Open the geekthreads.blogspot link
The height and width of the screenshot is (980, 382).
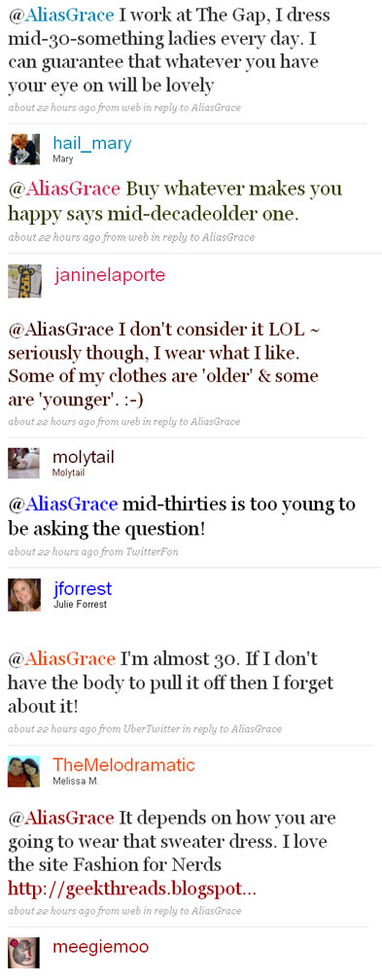(x=132, y=889)
